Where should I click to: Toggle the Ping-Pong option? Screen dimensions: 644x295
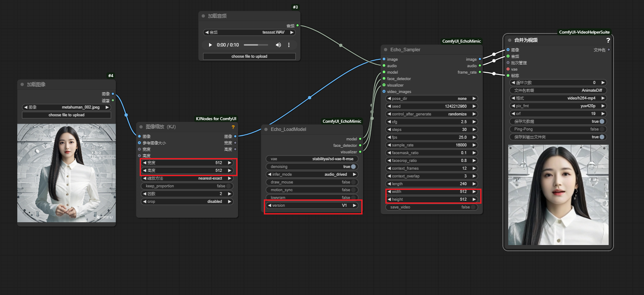tap(602, 129)
